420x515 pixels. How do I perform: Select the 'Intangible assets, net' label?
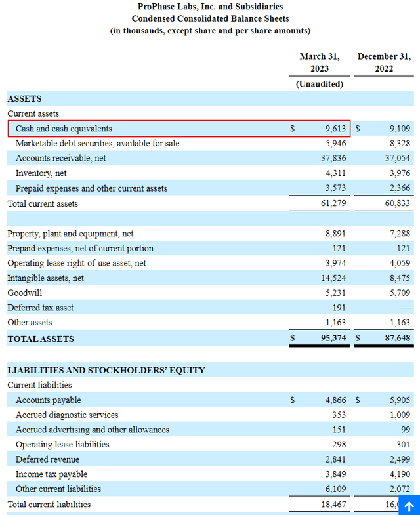click(x=46, y=278)
